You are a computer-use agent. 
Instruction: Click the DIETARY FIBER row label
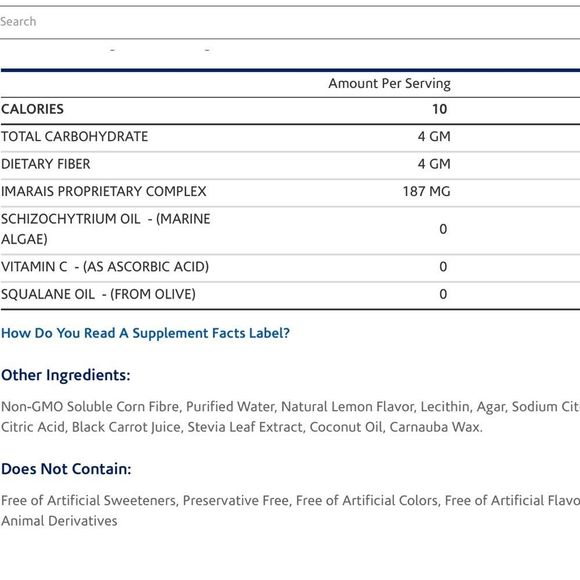pyautogui.click(x=46, y=164)
